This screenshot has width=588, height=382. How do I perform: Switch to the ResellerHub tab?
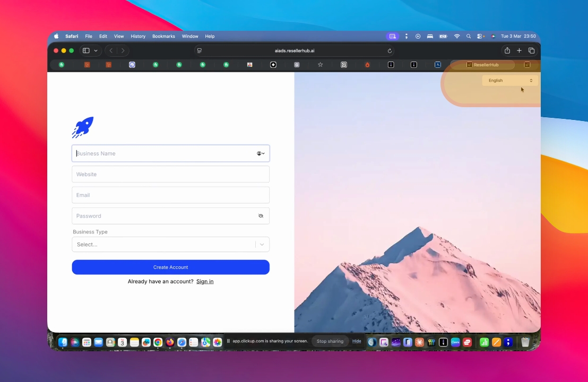(x=482, y=65)
